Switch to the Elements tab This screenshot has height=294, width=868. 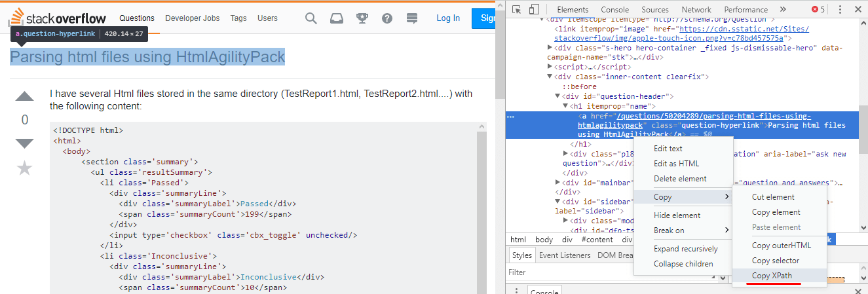[x=573, y=9]
